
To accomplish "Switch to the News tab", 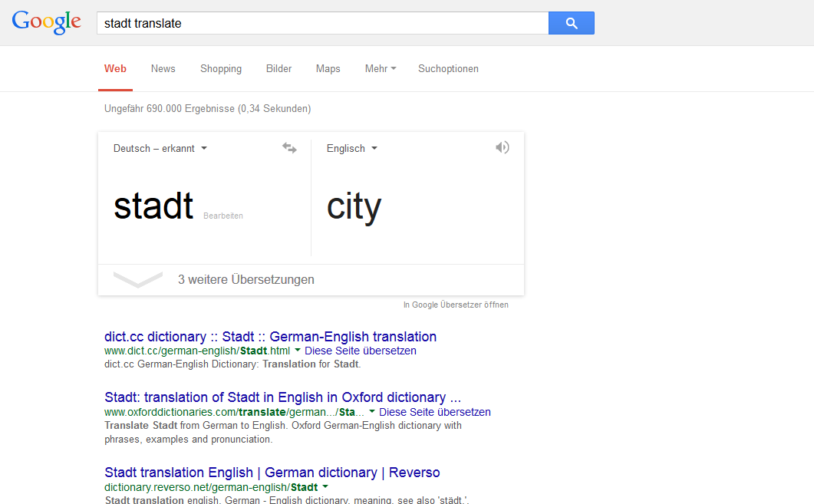I will click(163, 68).
